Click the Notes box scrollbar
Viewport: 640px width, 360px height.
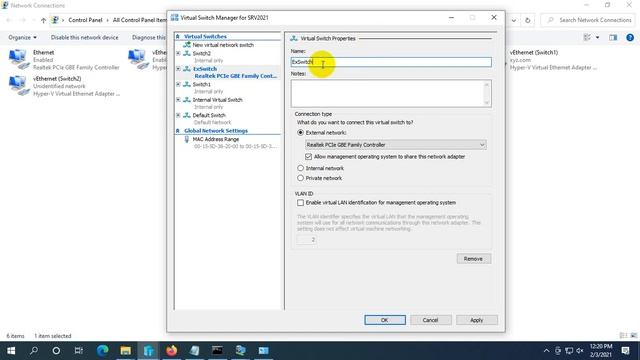tap(487, 93)
